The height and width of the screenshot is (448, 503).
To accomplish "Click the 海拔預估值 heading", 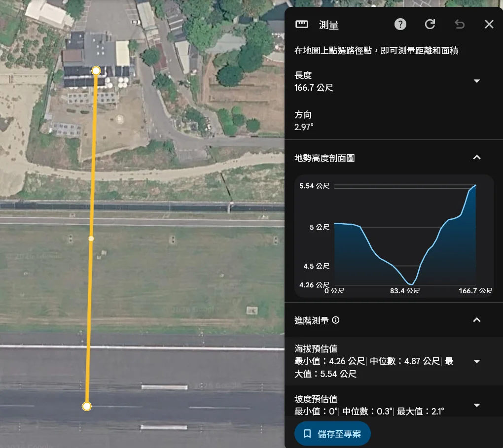I will [316, 348].
